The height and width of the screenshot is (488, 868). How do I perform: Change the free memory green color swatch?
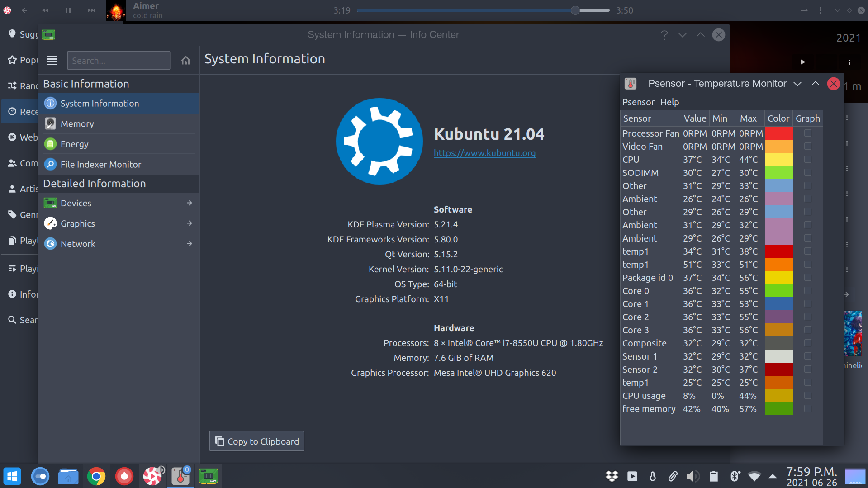click(x=778, y=408)
